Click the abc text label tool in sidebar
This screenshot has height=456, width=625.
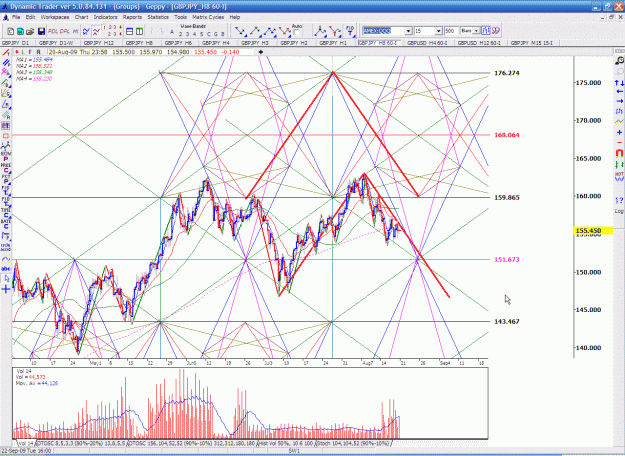click(x=6, y=269)
